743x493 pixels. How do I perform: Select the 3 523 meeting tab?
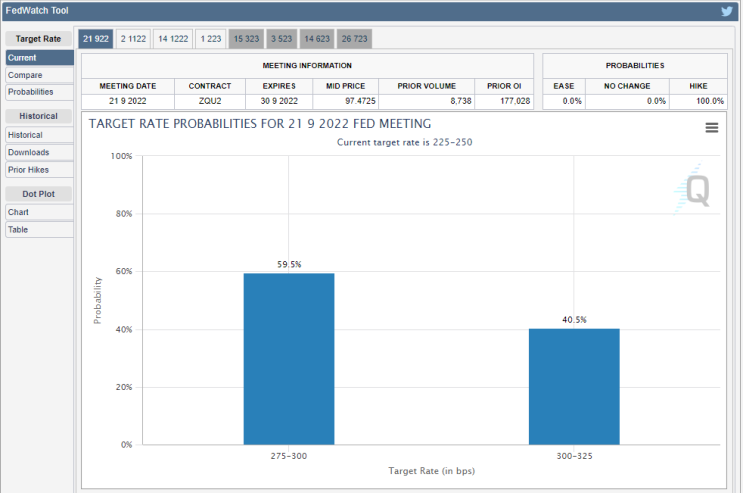coord(281,39)
